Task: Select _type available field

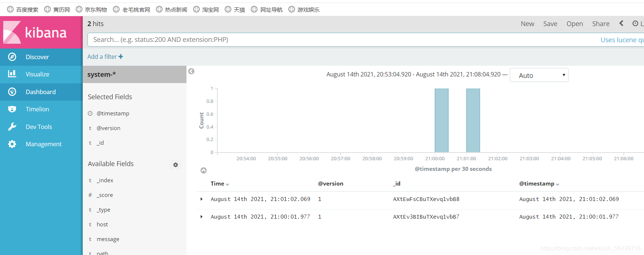Action: pos(103,210)
